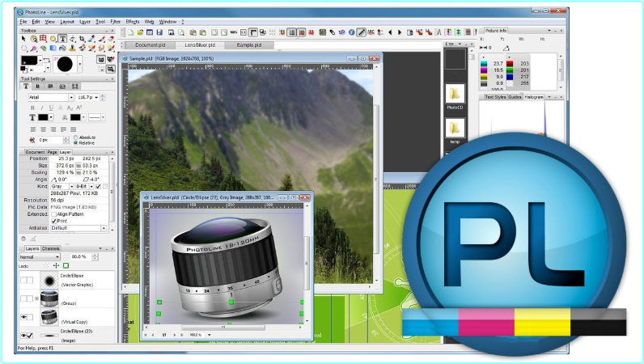Switch to the Page tab
This screenshot has height=364, width=644.
click(52, 152)
